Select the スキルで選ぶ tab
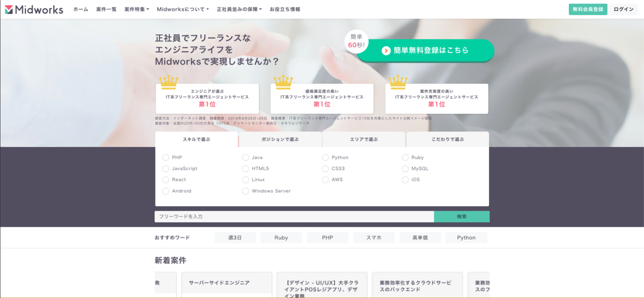 [x=196, y=139]
